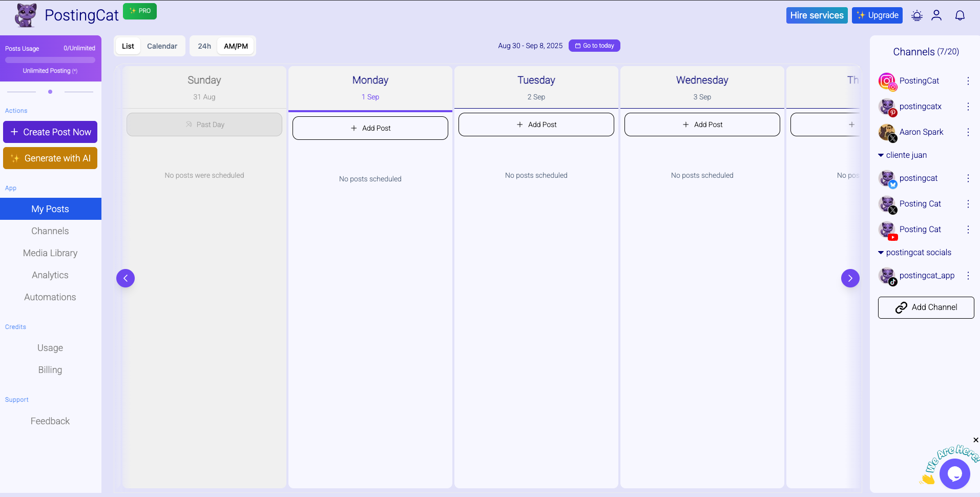Click the Posts Usage progress bar
The image size is (980, 497).
(50, 60)
